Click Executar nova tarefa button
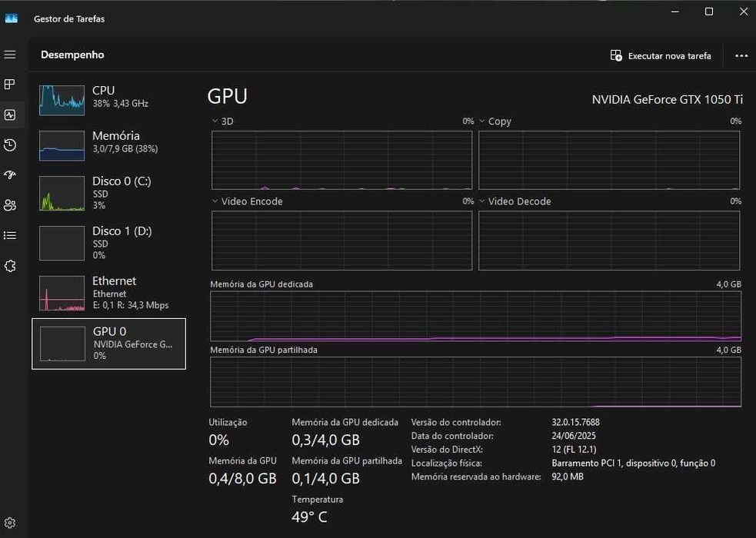The height and width of the screenshot is (538, 756). [661, 55]
